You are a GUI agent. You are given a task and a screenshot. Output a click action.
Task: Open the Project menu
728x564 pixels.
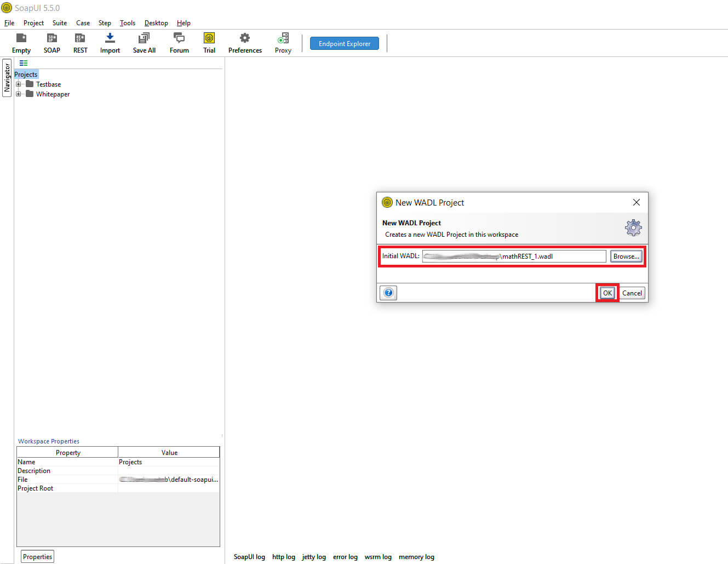pyautogui.click(x=33, y=23)
